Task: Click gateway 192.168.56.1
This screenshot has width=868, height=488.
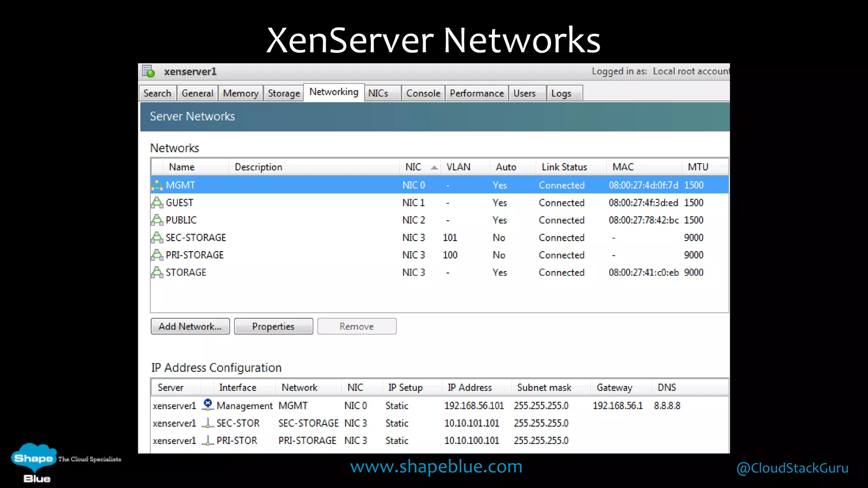Action: tap(618, 405)
